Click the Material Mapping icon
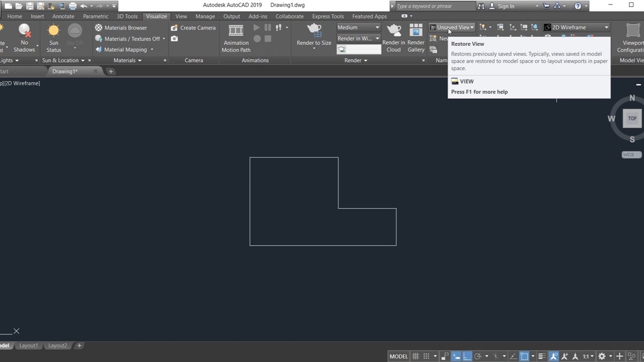644x362 pixels. 99,50
